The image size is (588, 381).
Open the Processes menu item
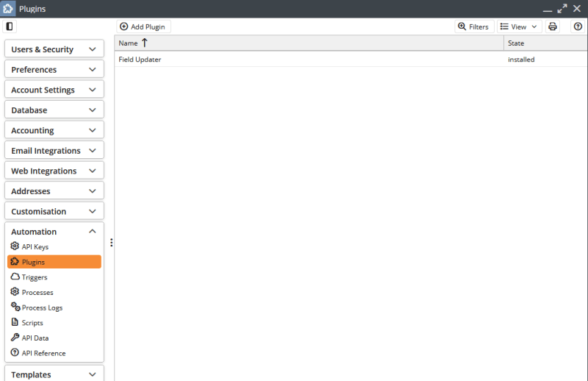tap(37, 293)
